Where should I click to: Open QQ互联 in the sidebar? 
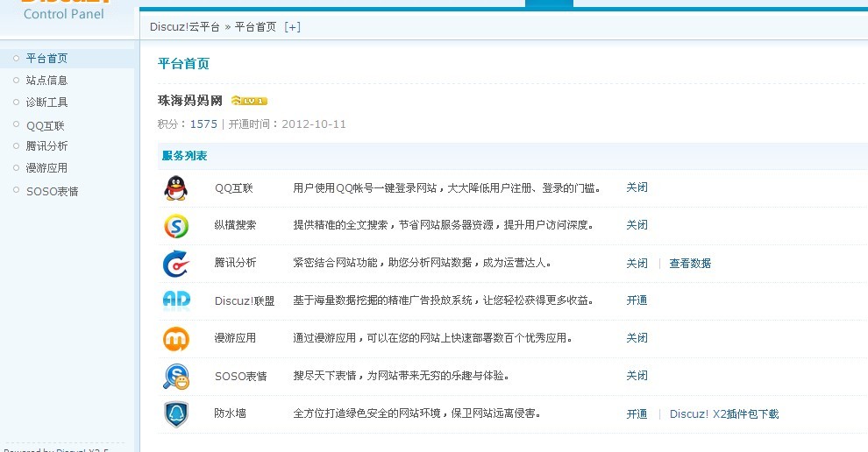click(46, 125)
